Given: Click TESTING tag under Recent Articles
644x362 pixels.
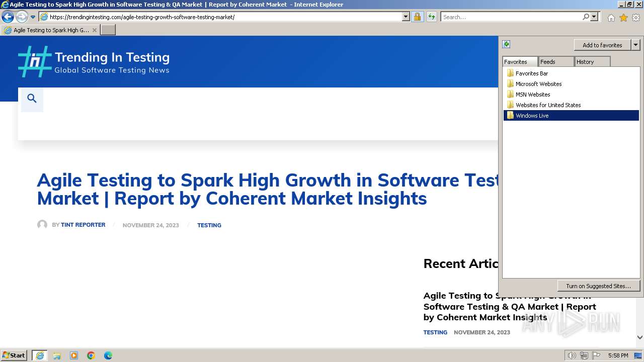Looking at the screenshot, I should [x=435, y=332].
